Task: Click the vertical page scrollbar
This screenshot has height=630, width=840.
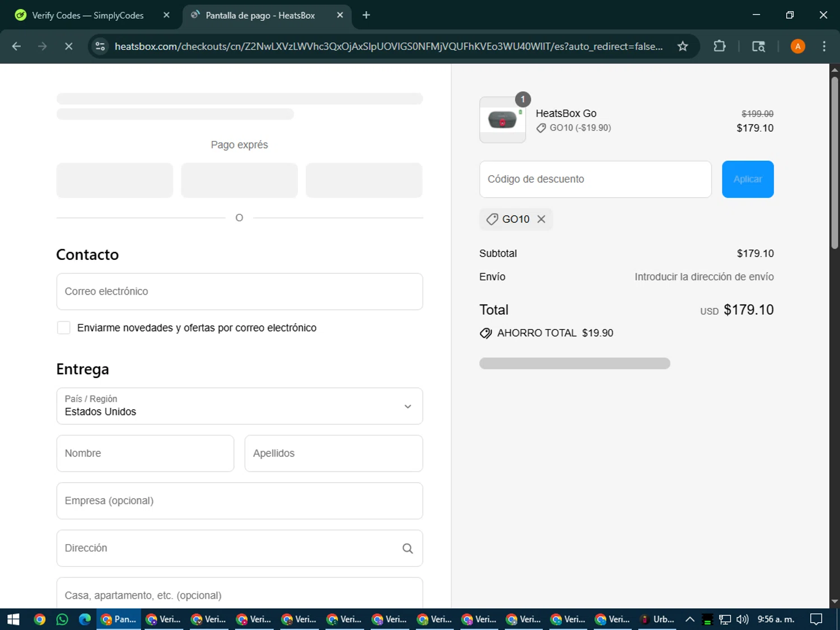Action: (834, 162)
